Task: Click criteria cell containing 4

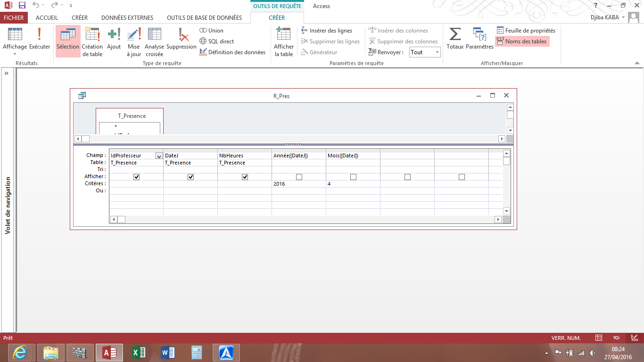Action: 353,184
